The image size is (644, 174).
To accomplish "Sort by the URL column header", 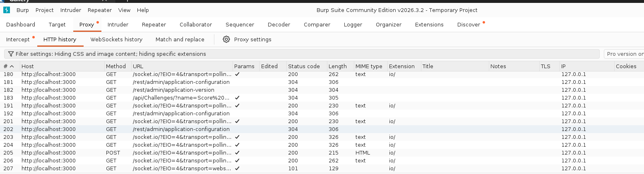I will (182, 66).
